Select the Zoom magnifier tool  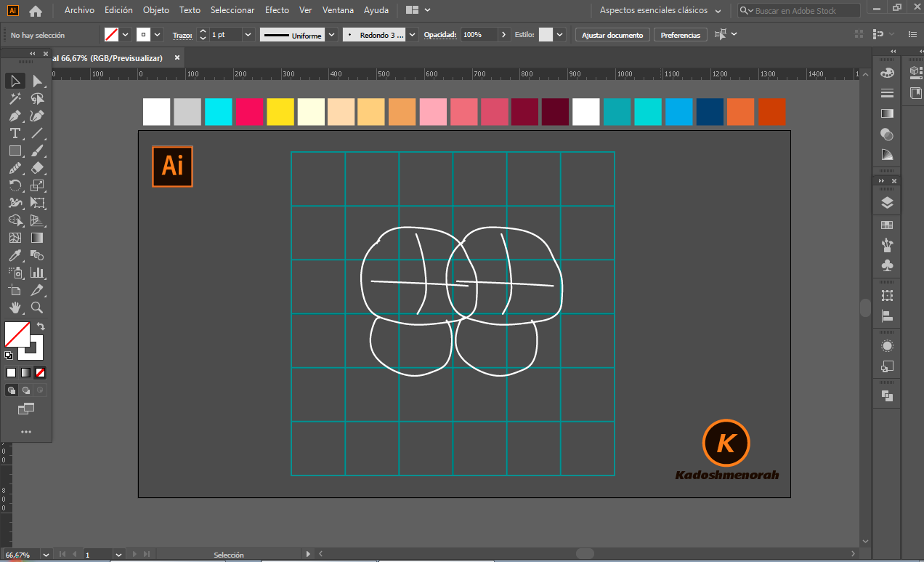tap(37, 308)
